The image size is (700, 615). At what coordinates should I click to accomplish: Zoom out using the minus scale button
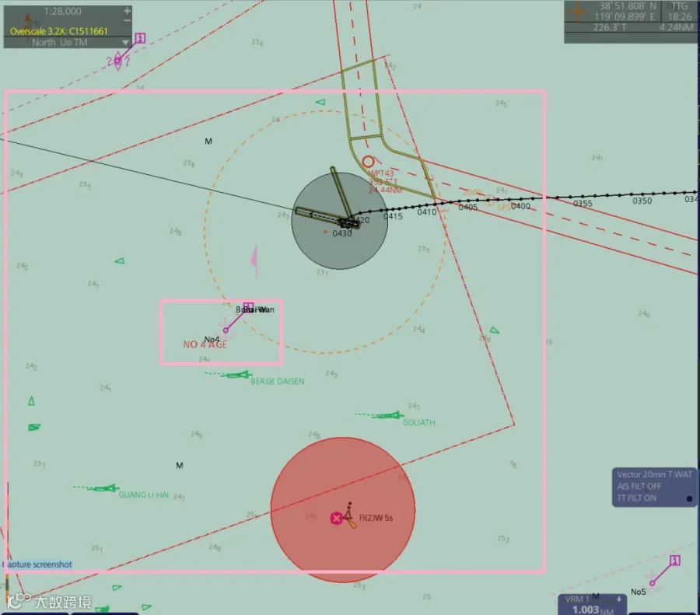pos(127,20)
